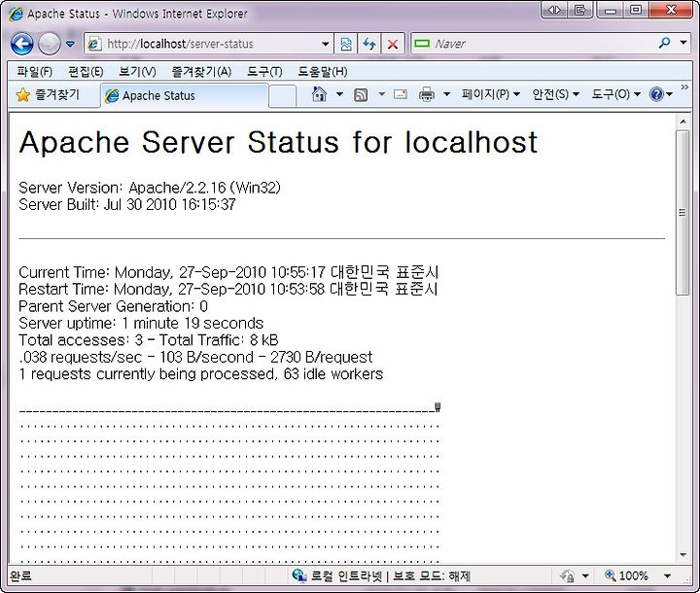Click the 100% zoom level button
This screenshot has height=593, width=700.
[x=626, y=576]
